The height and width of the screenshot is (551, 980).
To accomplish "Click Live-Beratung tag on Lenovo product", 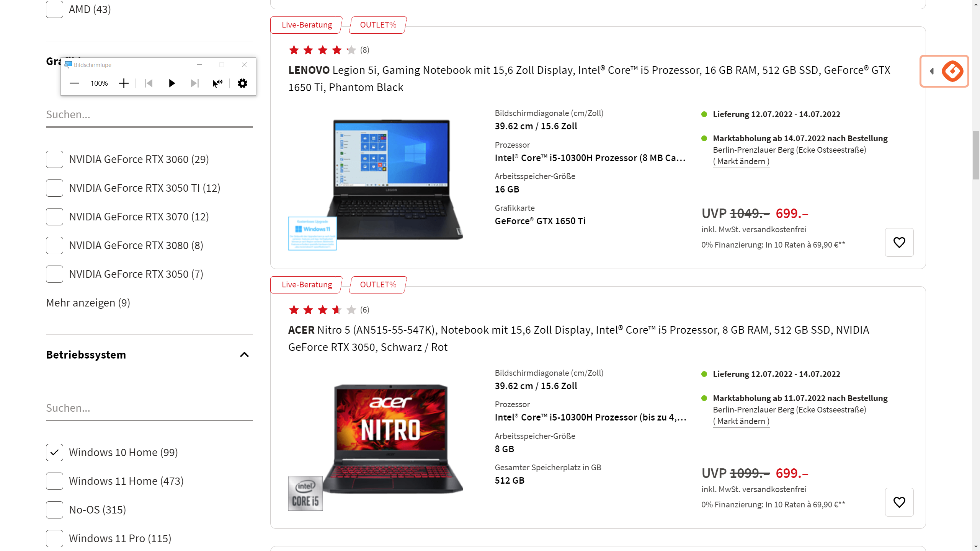I will pyautogui.click(x=307, y=25).
